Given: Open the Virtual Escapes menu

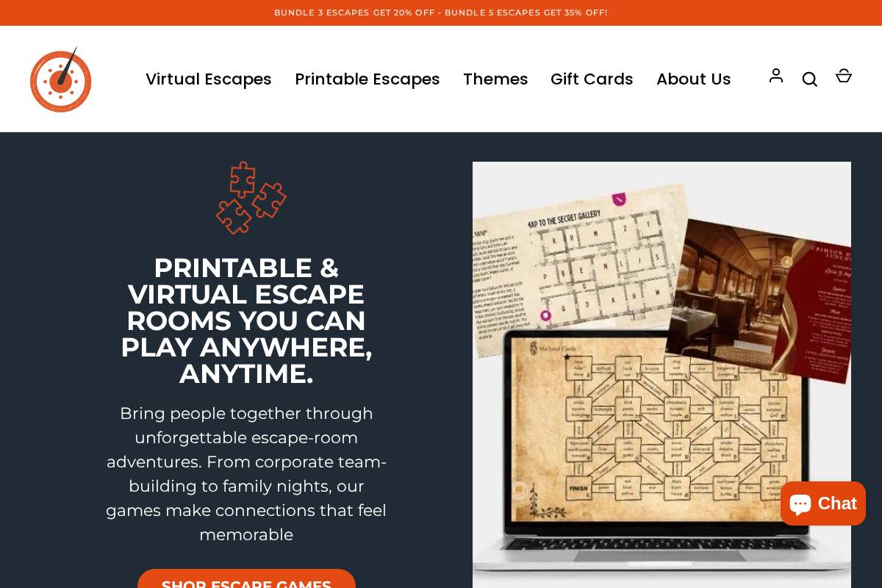Looking at the screenshot, I should click(x=209, y=79).
